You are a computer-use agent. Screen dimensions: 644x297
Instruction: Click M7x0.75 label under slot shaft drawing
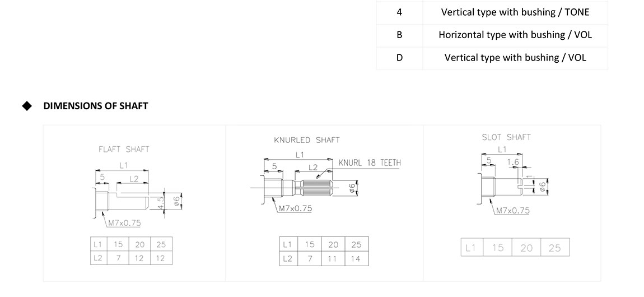[x=512, y=211]
